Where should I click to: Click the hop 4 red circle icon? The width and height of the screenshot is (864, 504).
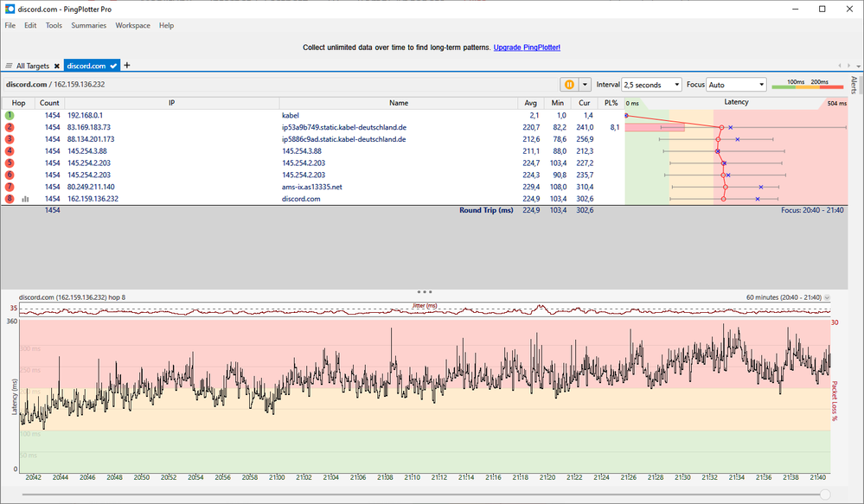10,151
